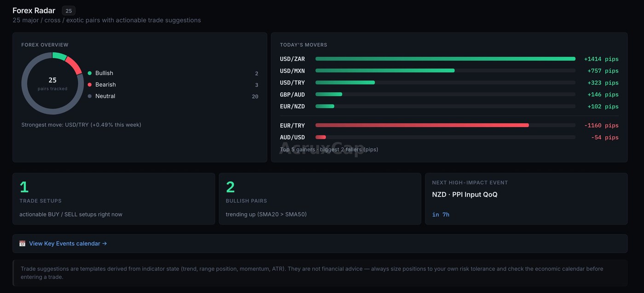Open the Bullish Pairs card
Screen dimensions: 644x293
point(320,198)
